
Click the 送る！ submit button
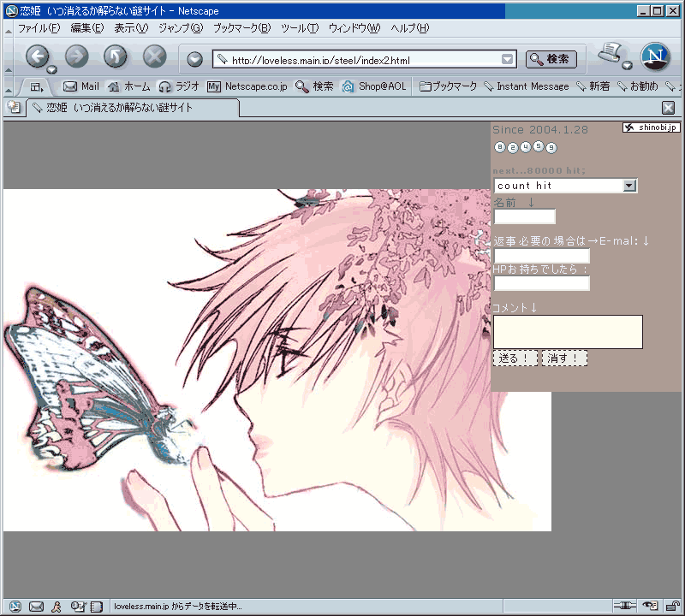click(x=515, y=358)
